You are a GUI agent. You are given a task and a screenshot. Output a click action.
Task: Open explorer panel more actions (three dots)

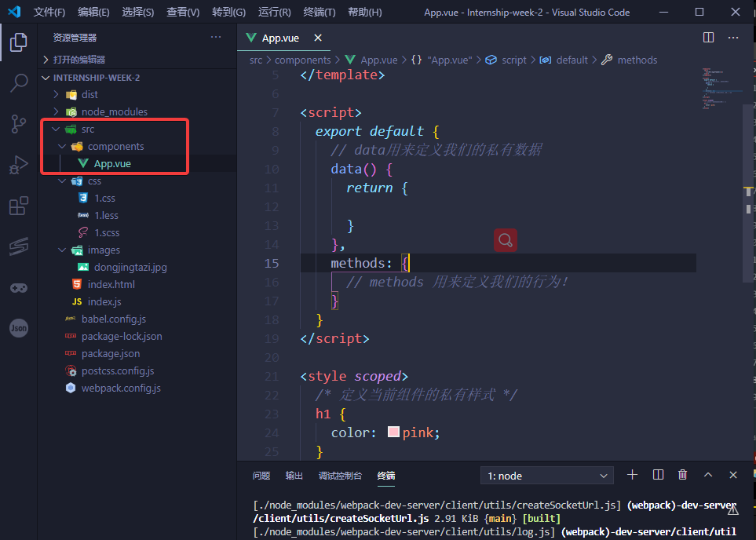[216, 37]
